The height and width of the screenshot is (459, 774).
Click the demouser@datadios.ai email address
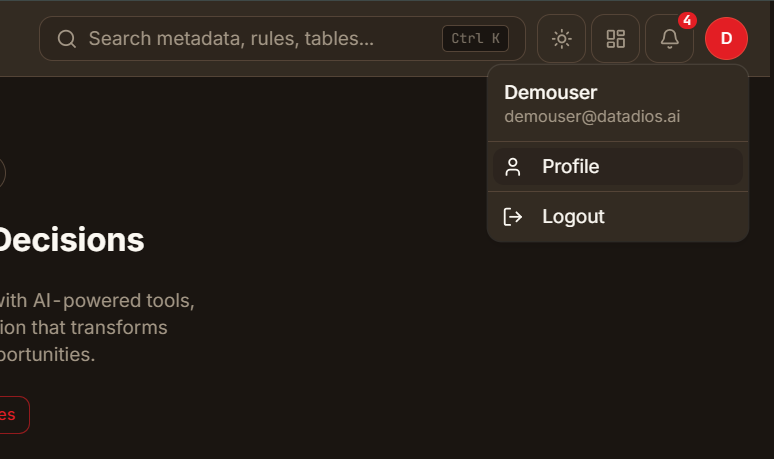[592, 116]
